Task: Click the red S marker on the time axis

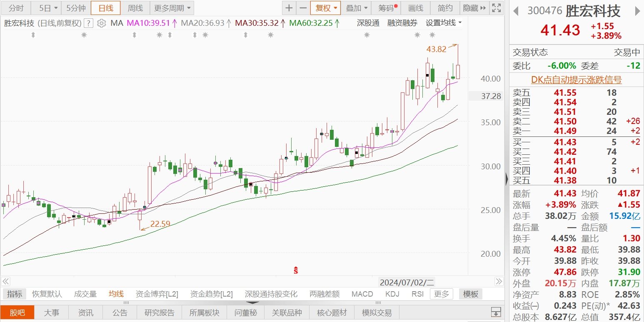Action: tap(296, 270)
